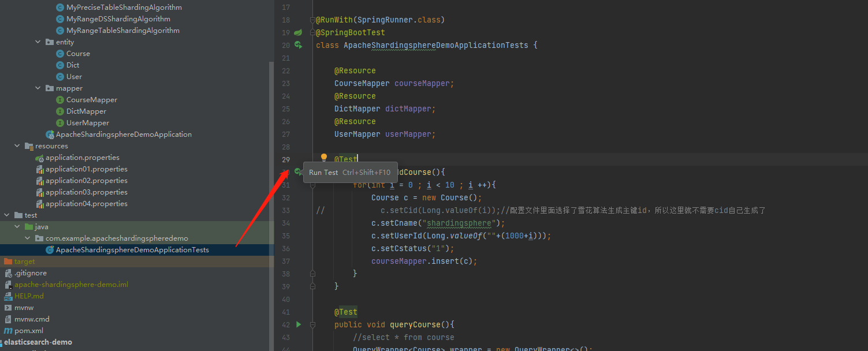Collapse the test folder node
Screen dimensions: 868x351
(7, 215)
